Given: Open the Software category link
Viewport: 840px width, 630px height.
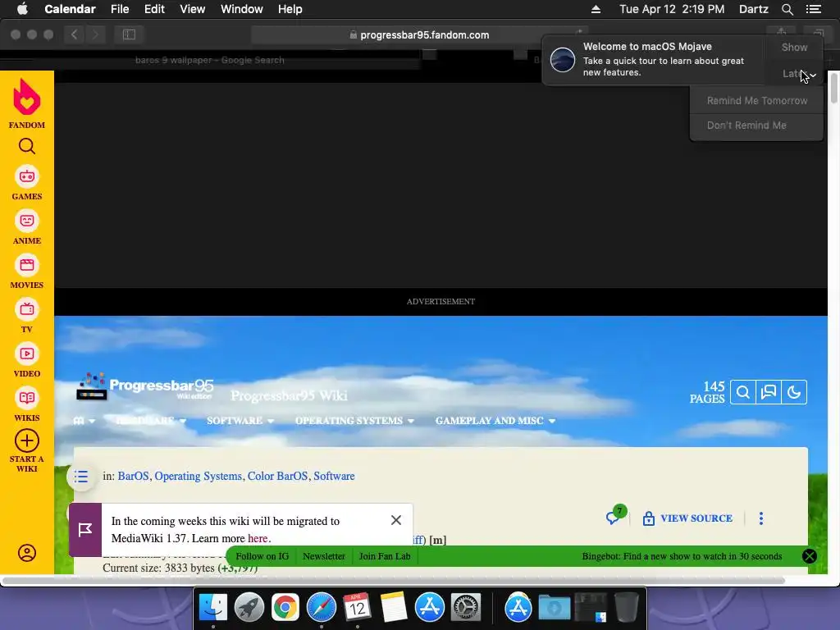Looking at the screenshot, I should pos(334,476).
